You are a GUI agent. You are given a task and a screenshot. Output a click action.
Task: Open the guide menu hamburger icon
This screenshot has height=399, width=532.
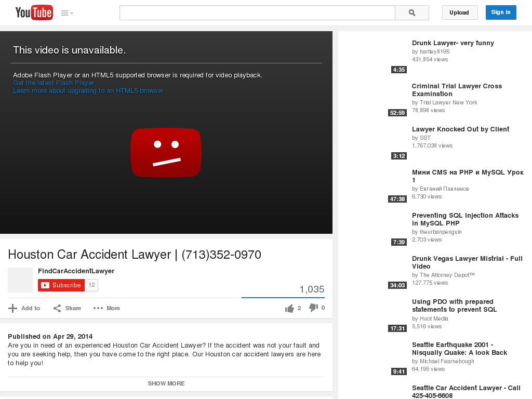67,13
